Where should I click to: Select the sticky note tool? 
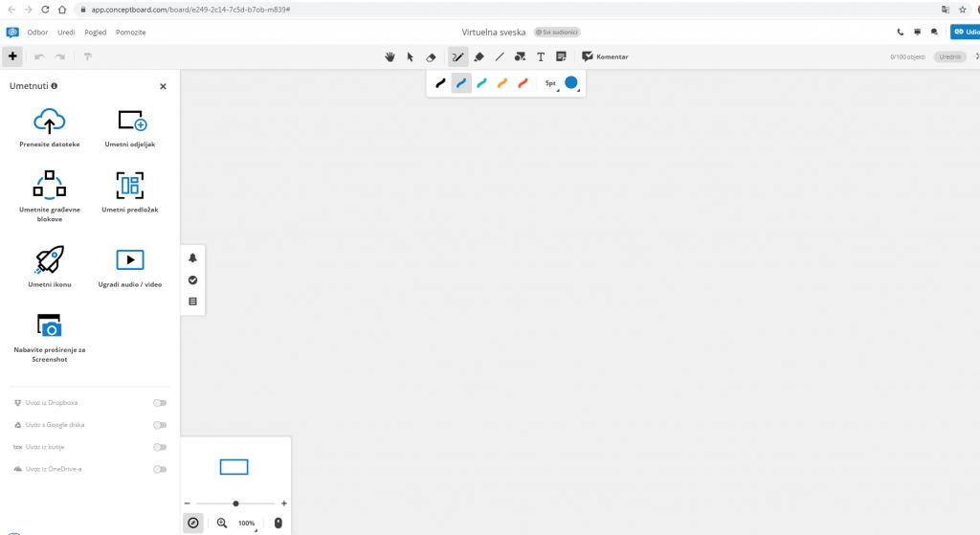click(x=561, y=56)
